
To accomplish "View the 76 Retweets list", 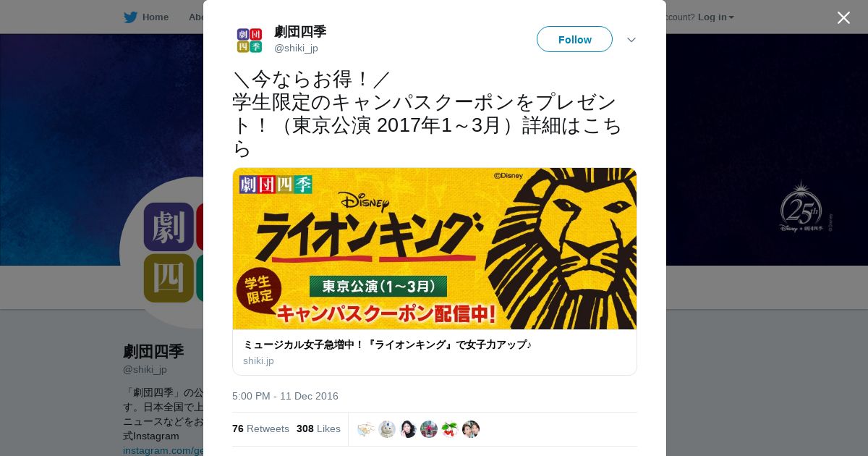I will pos(260,428).
